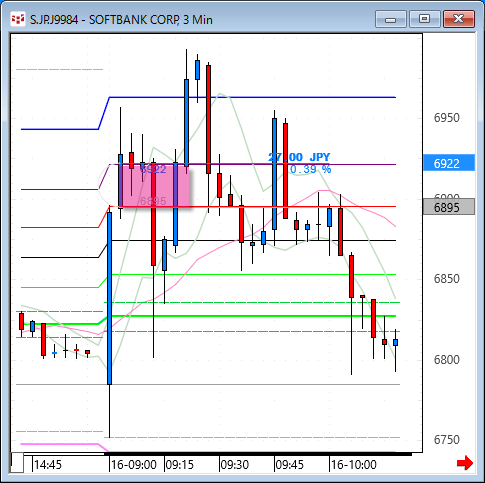Minimize the SOFTBANK CORP chart window

click(390, 19)
